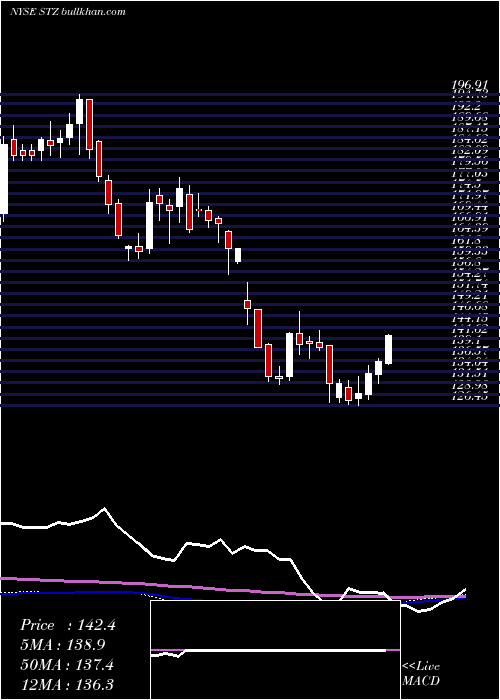The width and height of the screenshot is (500, 700).
Task: Click the Price : 142.4 readout
Action: pos(68,625)
